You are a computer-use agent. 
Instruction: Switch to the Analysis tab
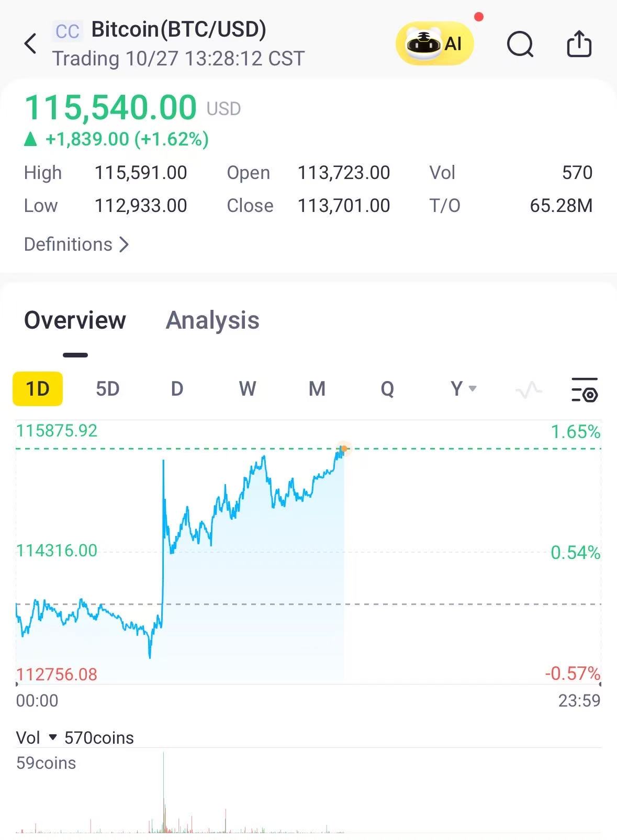click(x=212, y=320)
